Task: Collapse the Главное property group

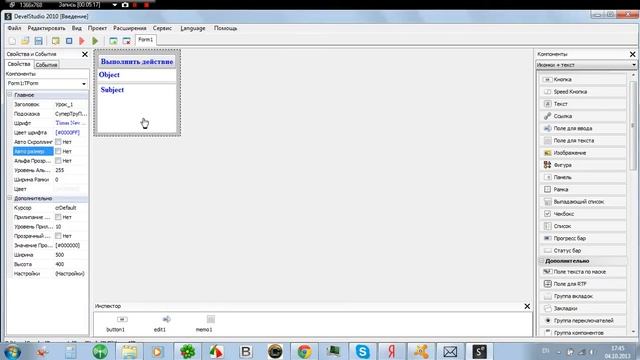Action: point(10,95)
